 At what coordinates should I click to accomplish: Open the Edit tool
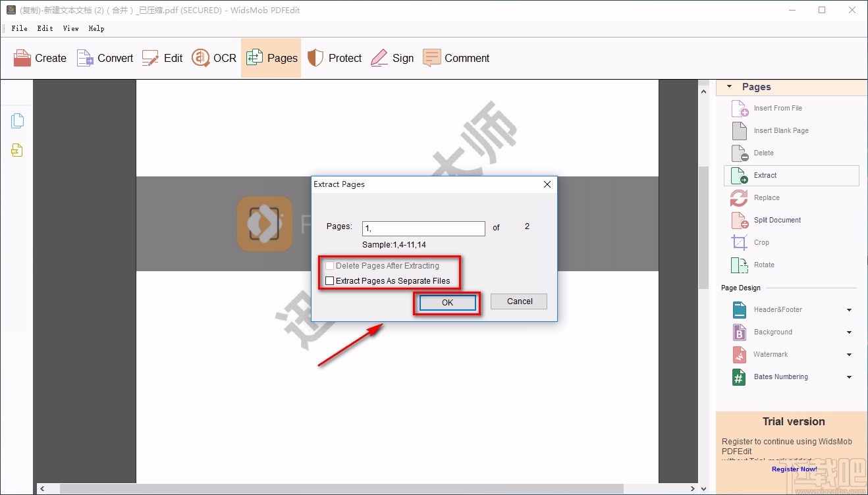tap(162, 58)
